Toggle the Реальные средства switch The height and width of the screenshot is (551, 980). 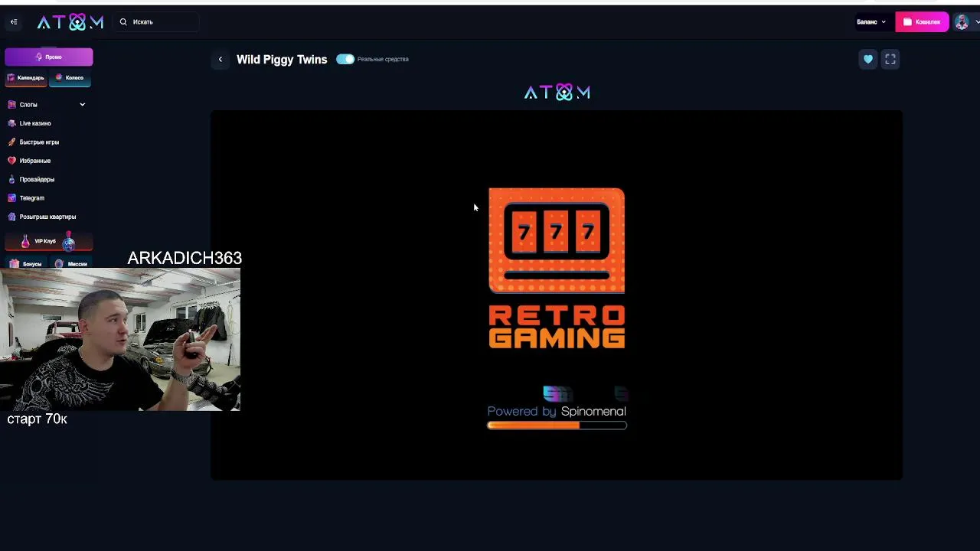(345, 59)
